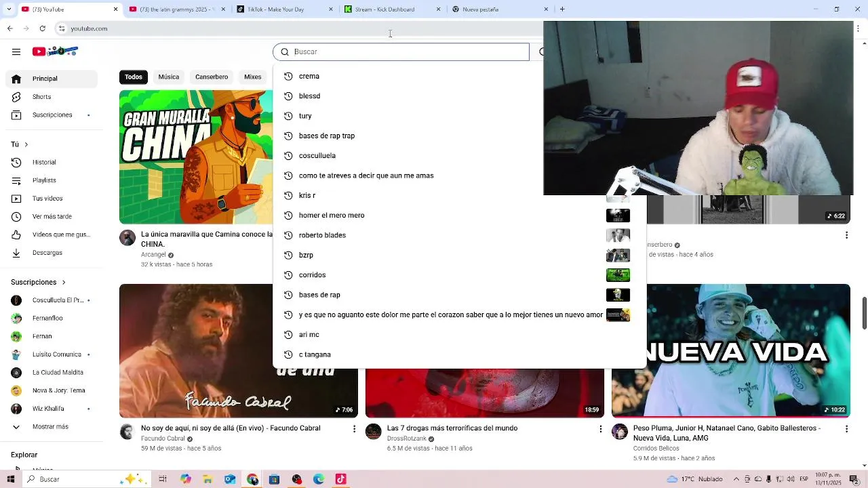Viewport: 868px width, 488px height.
Task: Open Microsoft Edge from taskbar
Action: pyautogui.click(x=319, y=479)
